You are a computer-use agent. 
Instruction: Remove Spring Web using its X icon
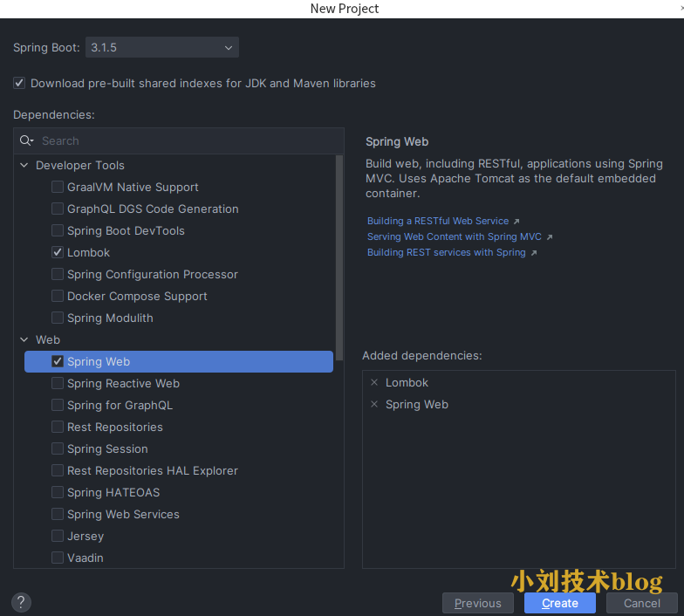[x=374, y=405]
